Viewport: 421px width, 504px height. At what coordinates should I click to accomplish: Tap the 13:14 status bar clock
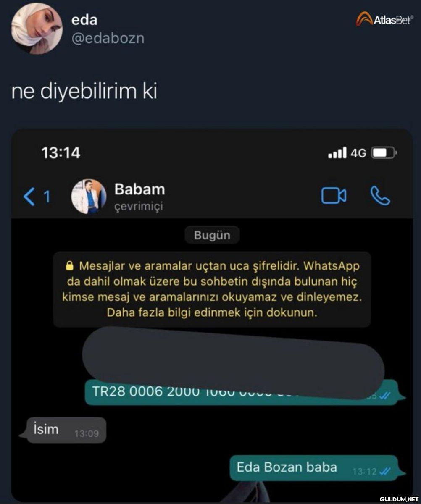tap(61, 152)
